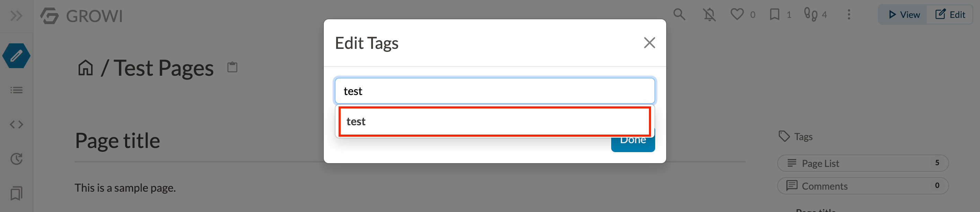Open Page List button
The image size is (980, 212).
[862, 163]
